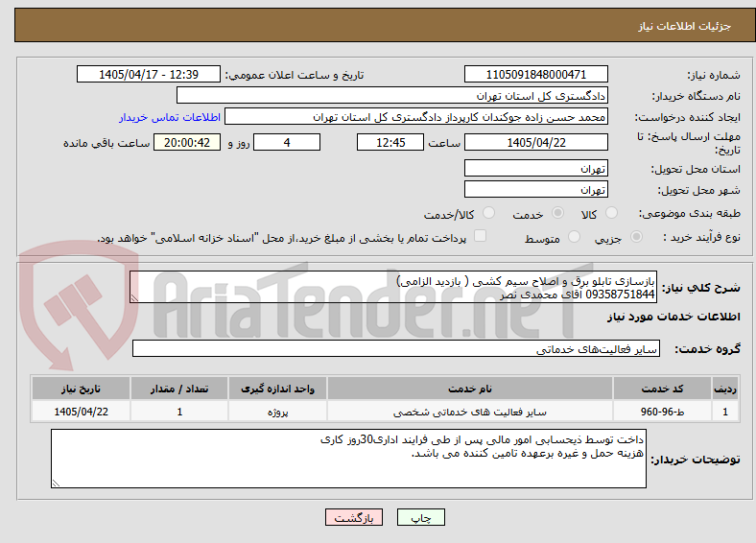Click the تعداد / مقدار column header
Viewport: 756px width, 543px height.
[179, 389]
